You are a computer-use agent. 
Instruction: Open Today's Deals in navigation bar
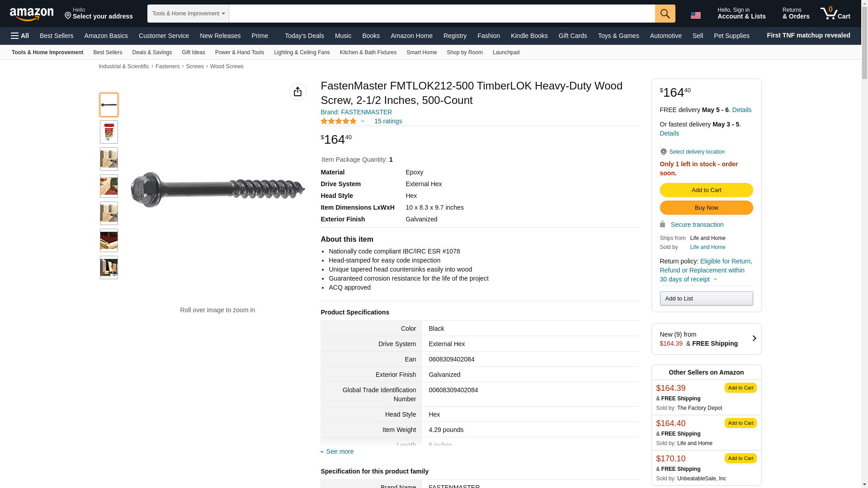coord(304,36)
